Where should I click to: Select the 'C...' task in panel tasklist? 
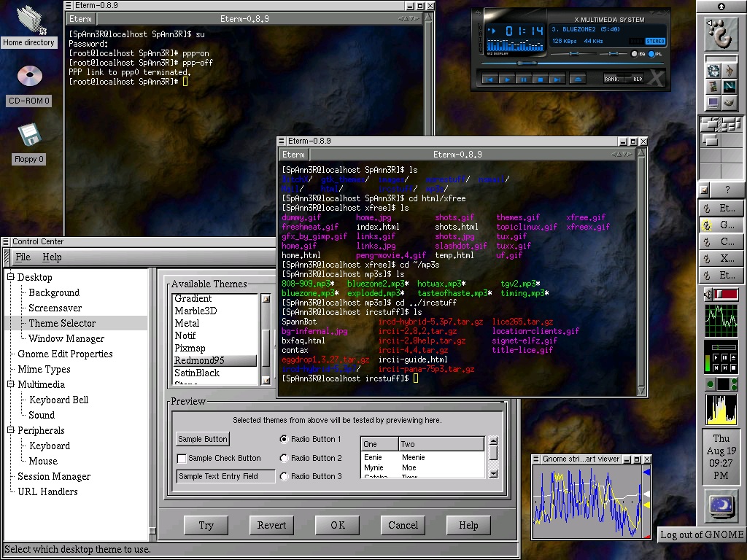coord(721,241)
